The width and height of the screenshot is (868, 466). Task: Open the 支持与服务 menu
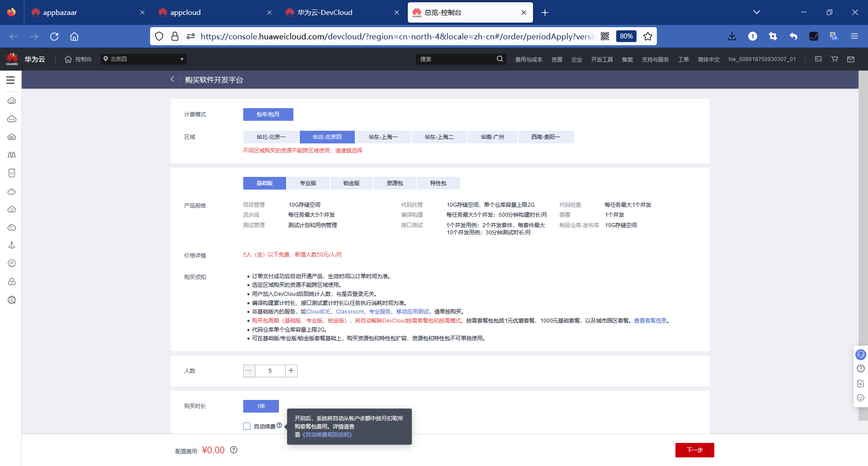[x=655, y=59]
